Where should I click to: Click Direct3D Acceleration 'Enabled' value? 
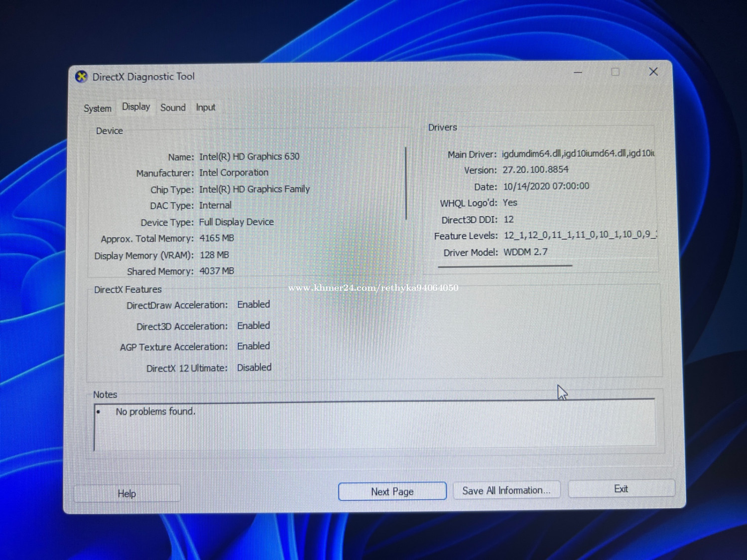click(x=253, y=326)
